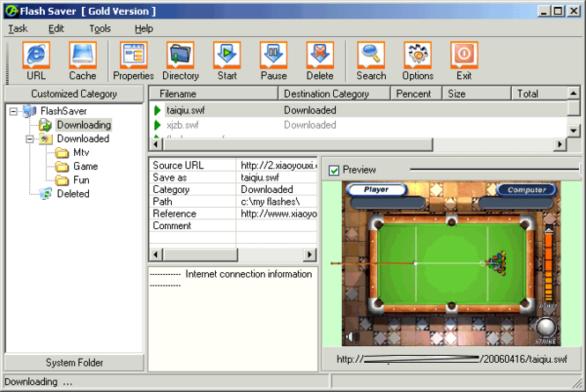Open the URL download tool

point(36,62)
